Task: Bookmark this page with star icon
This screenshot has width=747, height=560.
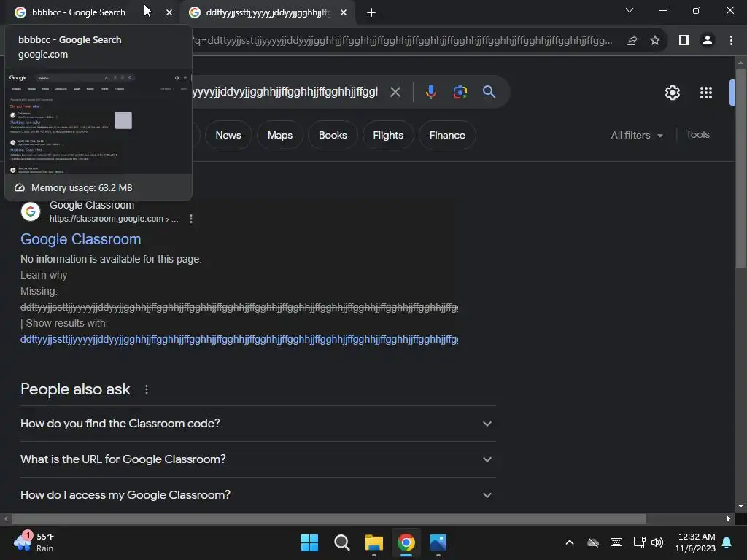Action: tap(655, 41)
